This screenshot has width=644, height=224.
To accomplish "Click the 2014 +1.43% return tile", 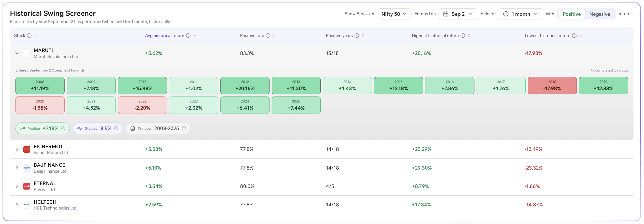I will (347, 86).
